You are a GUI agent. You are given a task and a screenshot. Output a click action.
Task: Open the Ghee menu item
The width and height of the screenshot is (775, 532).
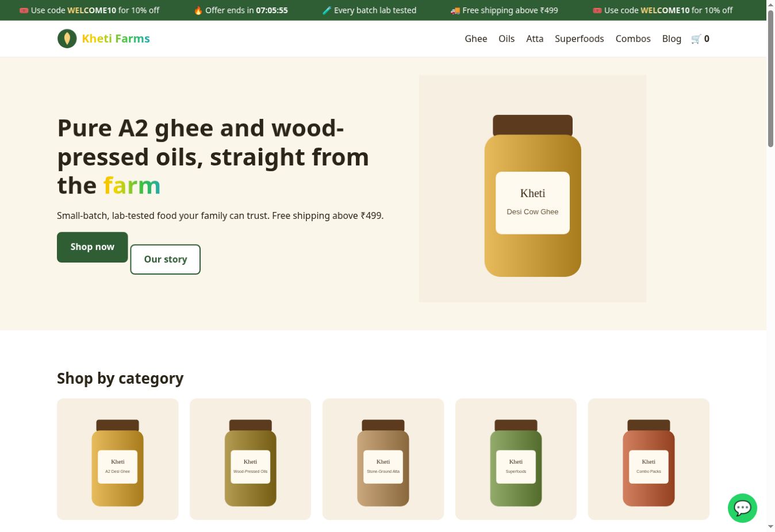coord(476,38)
